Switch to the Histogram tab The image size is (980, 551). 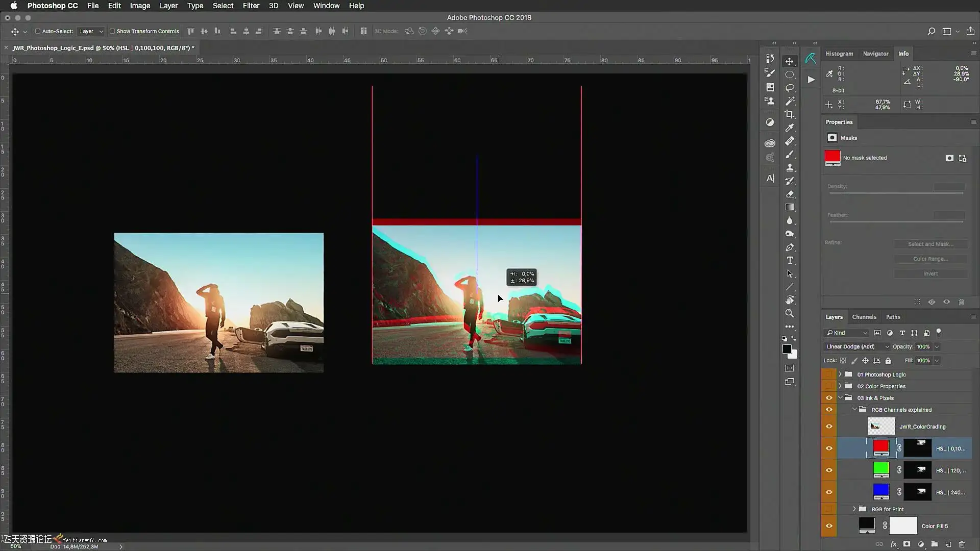[x=839, y=54]
